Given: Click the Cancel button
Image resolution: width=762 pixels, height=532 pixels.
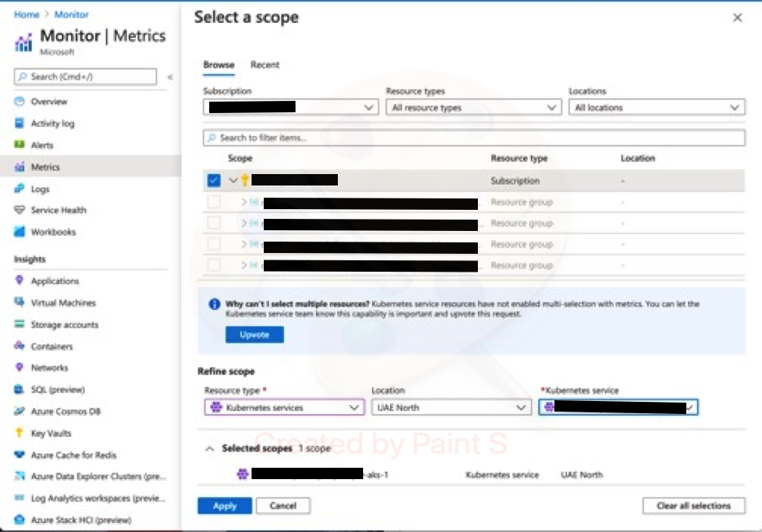Looking at the screenshot, I should click(282, 506).
